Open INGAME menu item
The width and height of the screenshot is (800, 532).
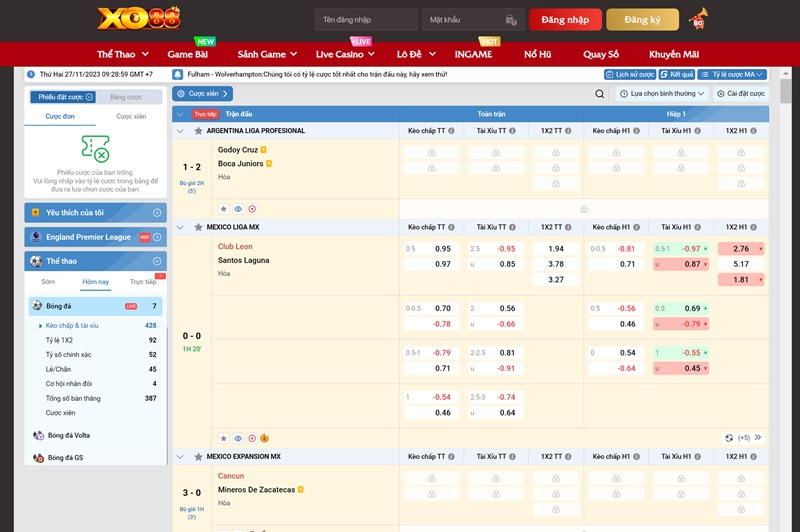point(473,54)
